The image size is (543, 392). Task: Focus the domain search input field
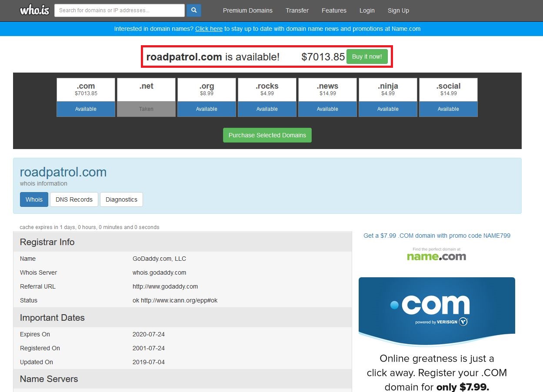[120, 10]
